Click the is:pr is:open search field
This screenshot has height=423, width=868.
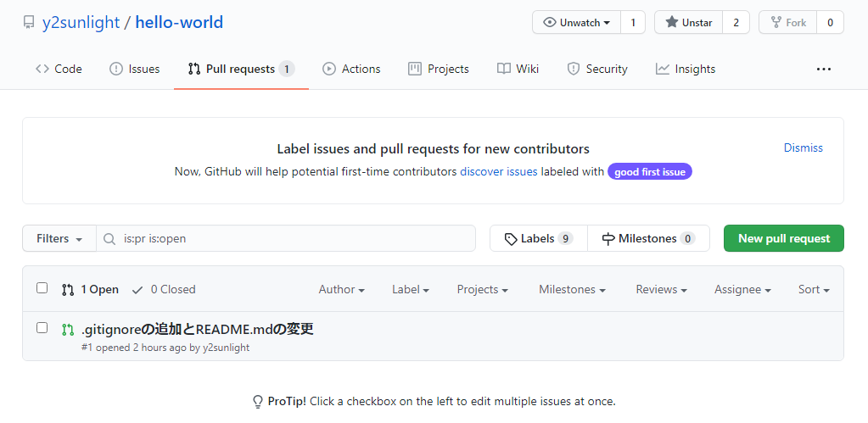click(x=297, y=239)
